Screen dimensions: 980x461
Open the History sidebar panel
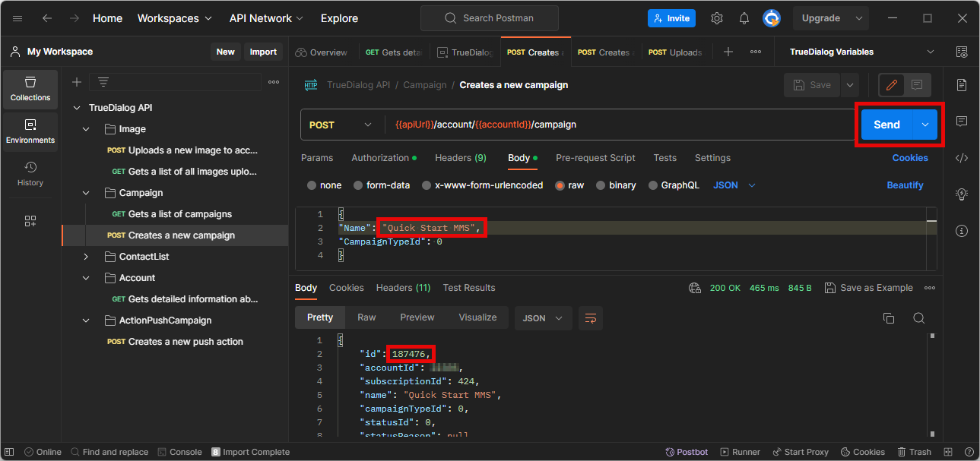click(30, 174)
